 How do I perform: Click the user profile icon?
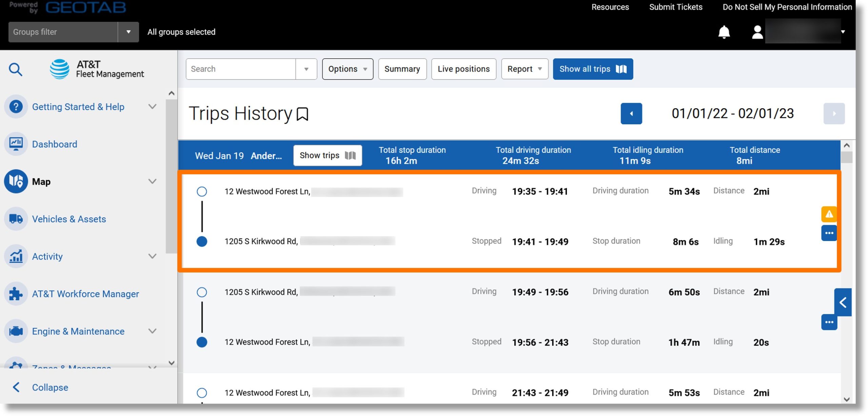point(757,32)
